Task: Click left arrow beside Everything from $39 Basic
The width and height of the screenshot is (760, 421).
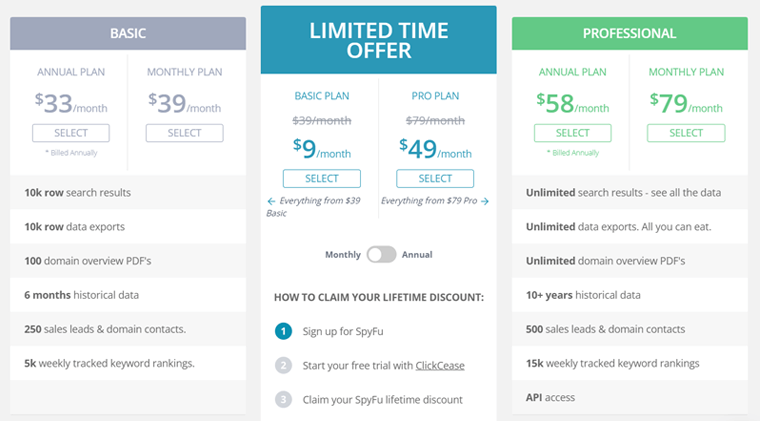Action: tap(271, 201)
